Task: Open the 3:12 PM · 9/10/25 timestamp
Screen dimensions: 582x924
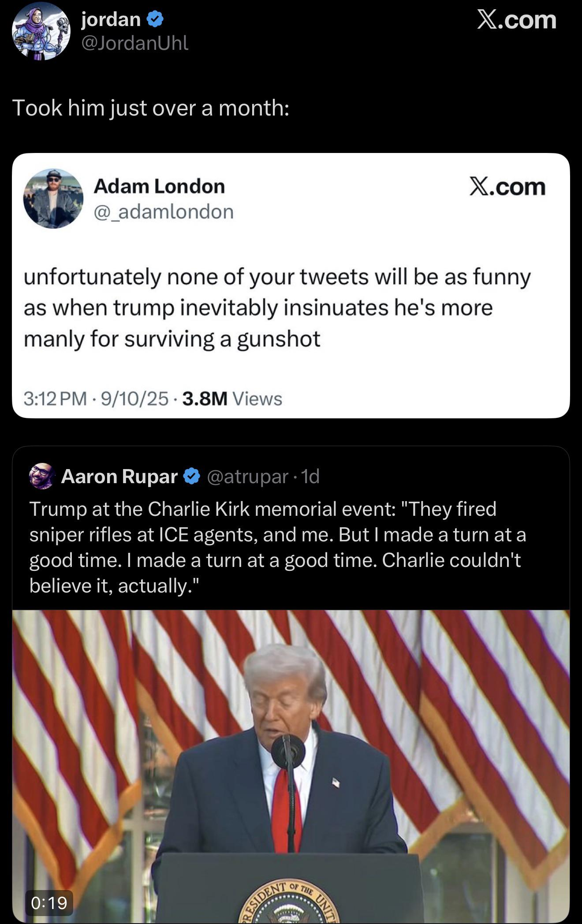Action: [96, 399]
